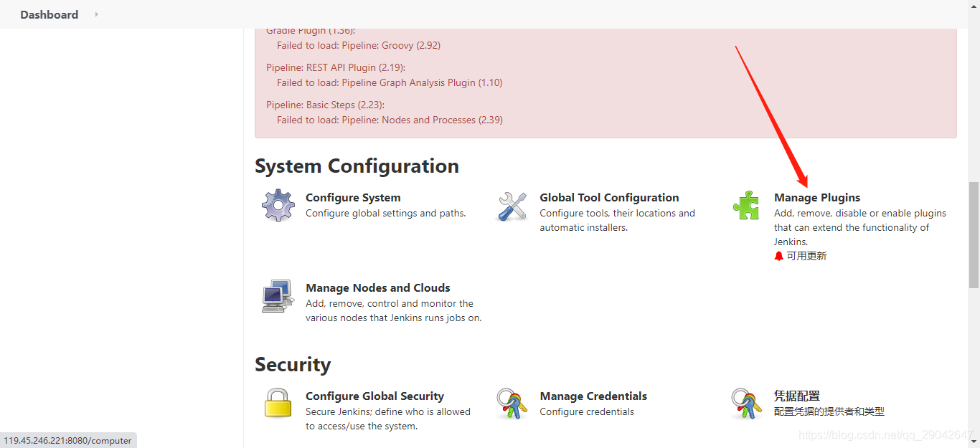Screen dimensions: 980x448
Task: Open the 凭据配置 link
Action: coord(797,396)
